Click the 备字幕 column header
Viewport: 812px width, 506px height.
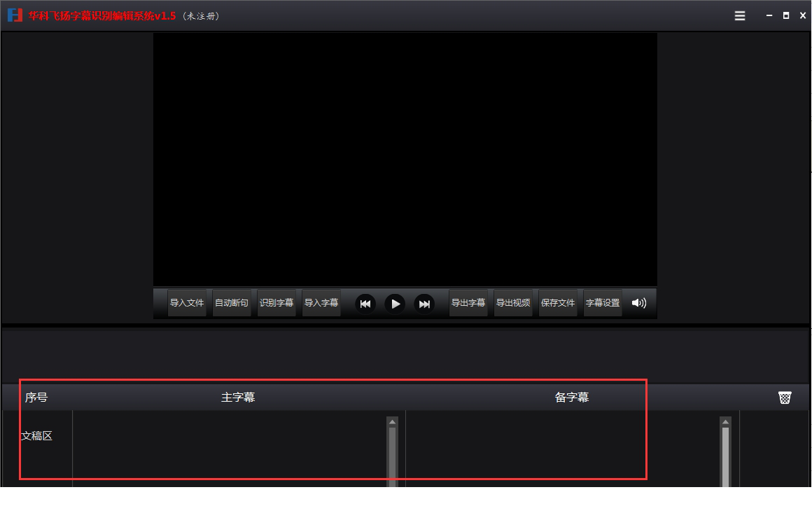572,397
